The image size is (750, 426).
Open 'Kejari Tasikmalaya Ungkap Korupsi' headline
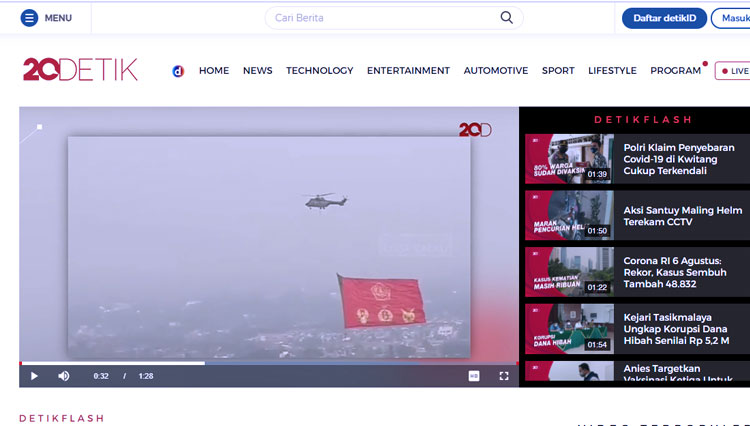pyautogui.click(x=676, y=329)
